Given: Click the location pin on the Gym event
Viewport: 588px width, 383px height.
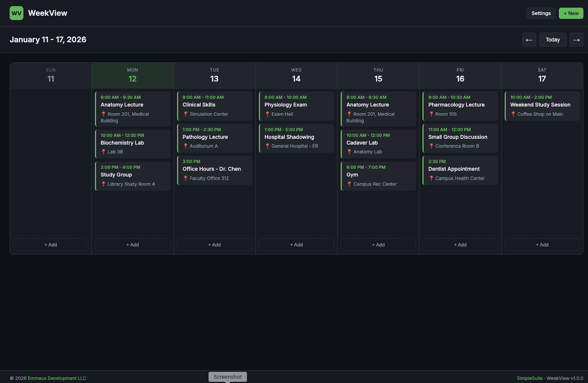Looking at the screenshot, I should 349,184.
